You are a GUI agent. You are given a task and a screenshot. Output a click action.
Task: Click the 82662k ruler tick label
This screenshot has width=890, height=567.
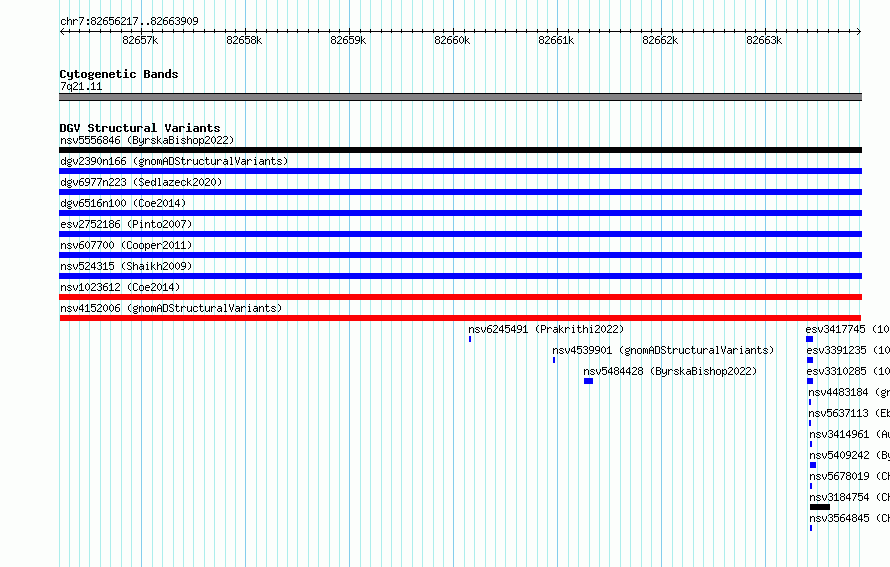(x=660, y=40)
